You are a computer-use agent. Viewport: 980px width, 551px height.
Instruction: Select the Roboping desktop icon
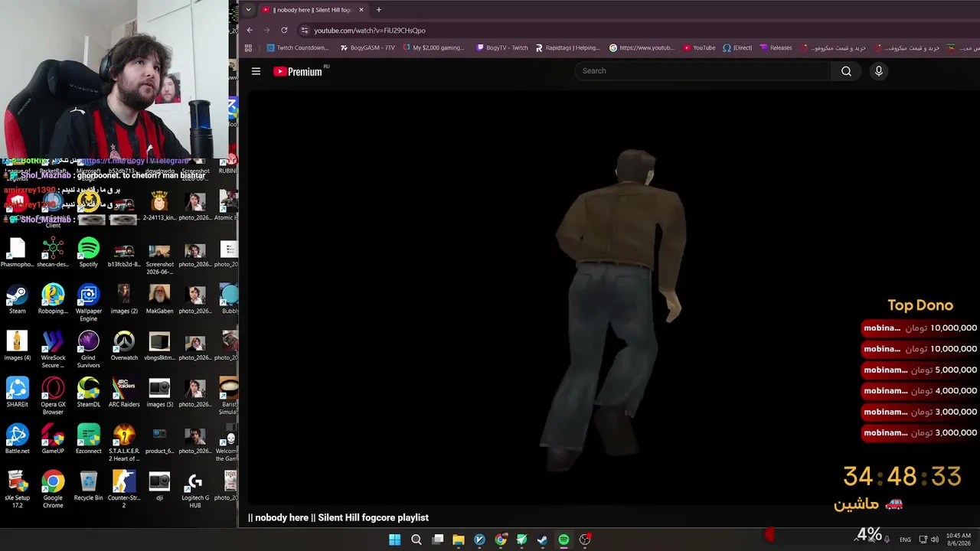[53, 300]
